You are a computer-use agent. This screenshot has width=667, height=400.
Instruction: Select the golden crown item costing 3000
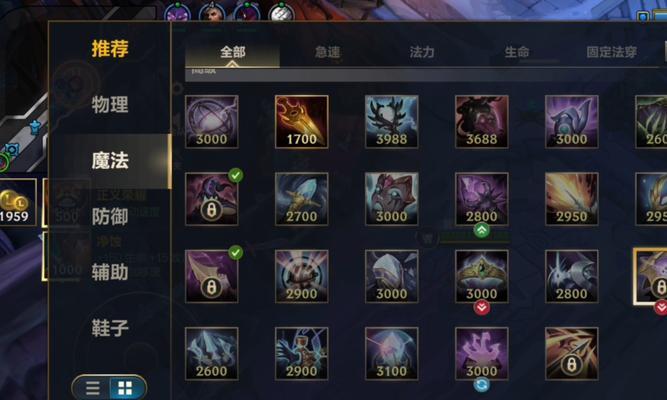coord(482,276)
